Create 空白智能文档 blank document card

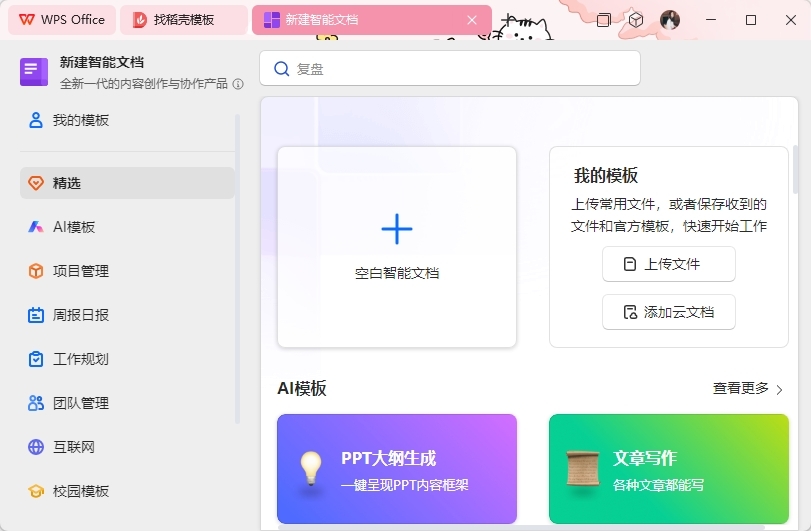(397, 247)
